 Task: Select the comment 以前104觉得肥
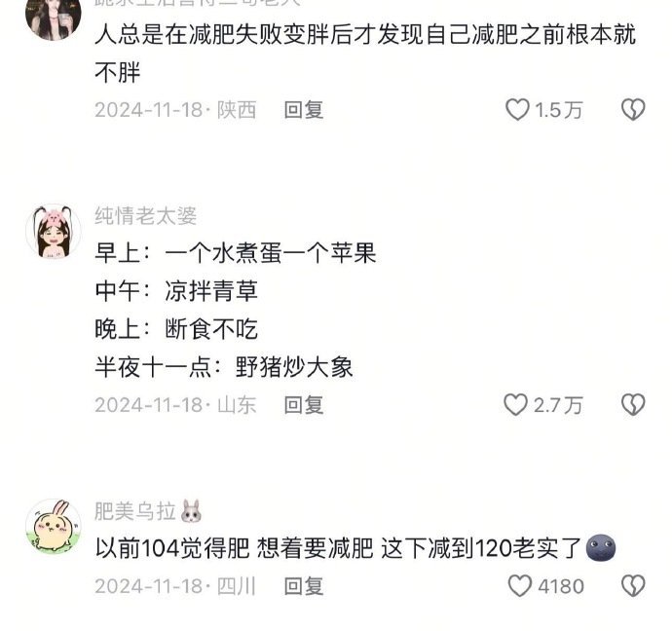(x=355, y=548)
